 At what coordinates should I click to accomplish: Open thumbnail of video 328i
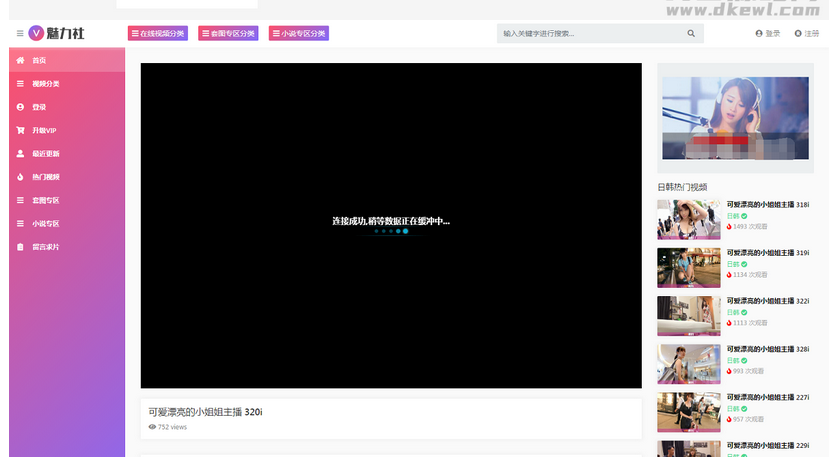tap(689, 364)
